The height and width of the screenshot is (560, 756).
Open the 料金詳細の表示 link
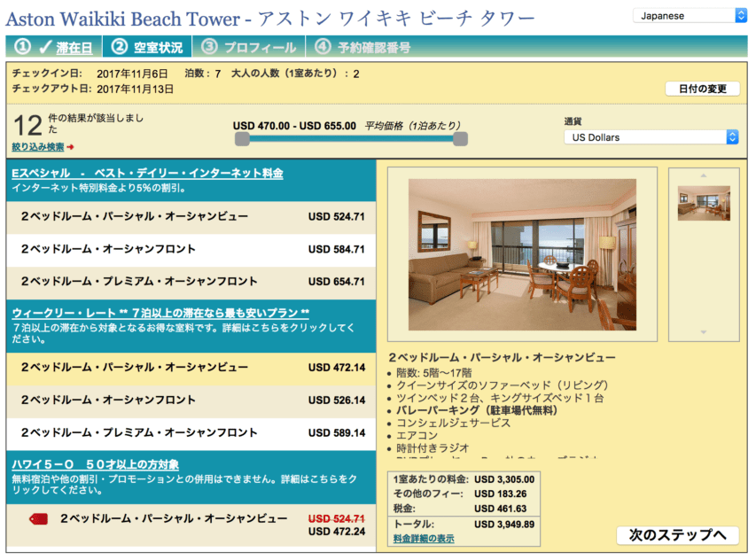coord(423,539)
